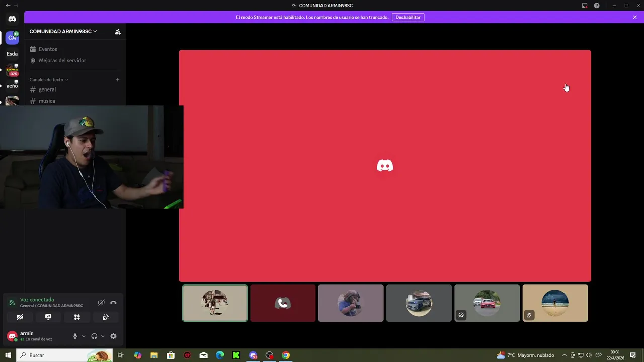Open the Activities launcher
644x362 pixels.
point(77,317)
